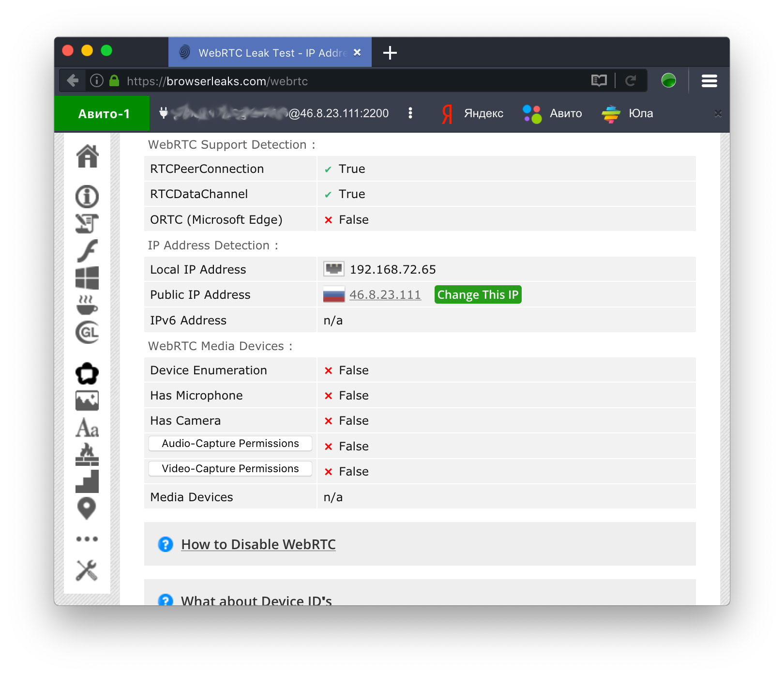Screen dimensions: 784x677
Task: Open the Canvas fingerprint flower icon
Action: point(87,373)
